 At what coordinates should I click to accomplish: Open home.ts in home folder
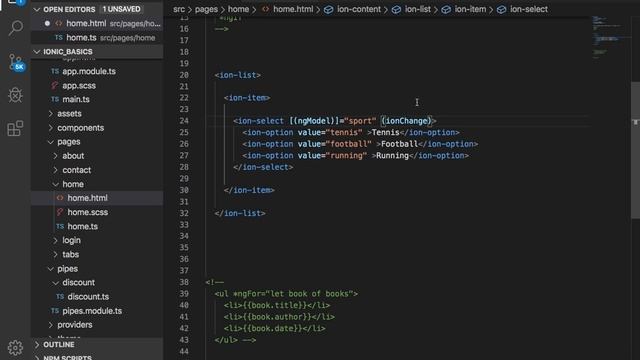point(82,227)
